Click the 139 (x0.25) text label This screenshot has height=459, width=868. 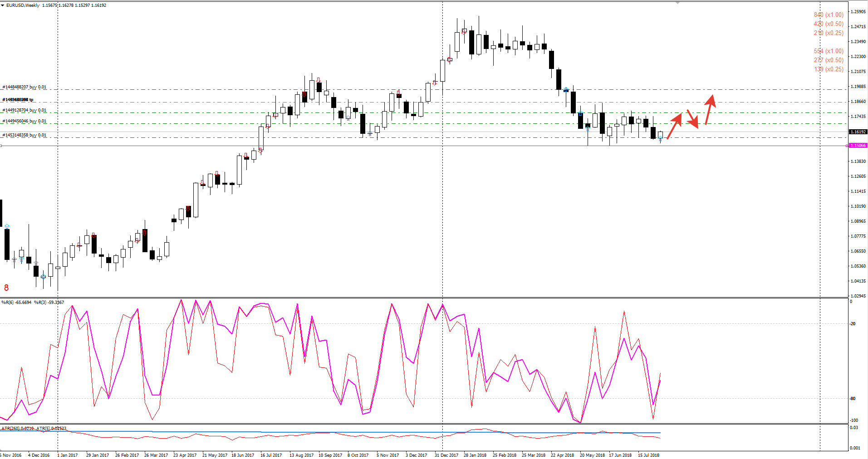click(x=829, y=69)
